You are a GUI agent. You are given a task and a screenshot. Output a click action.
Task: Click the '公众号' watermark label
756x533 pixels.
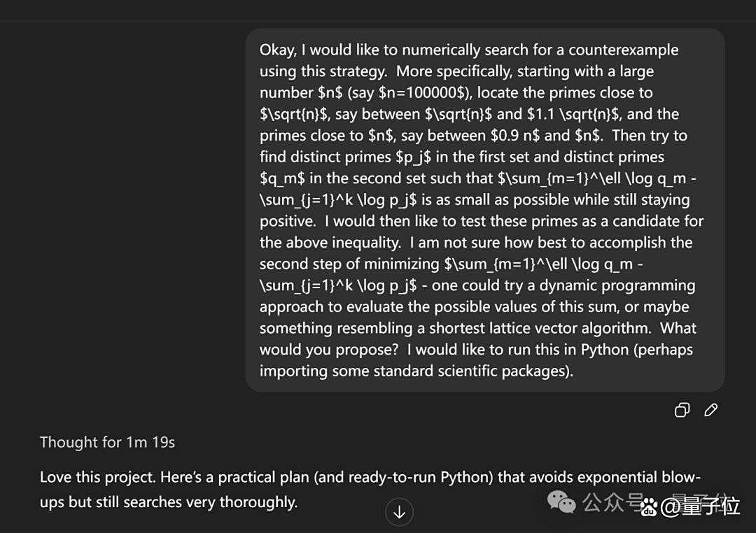[612, 502]
